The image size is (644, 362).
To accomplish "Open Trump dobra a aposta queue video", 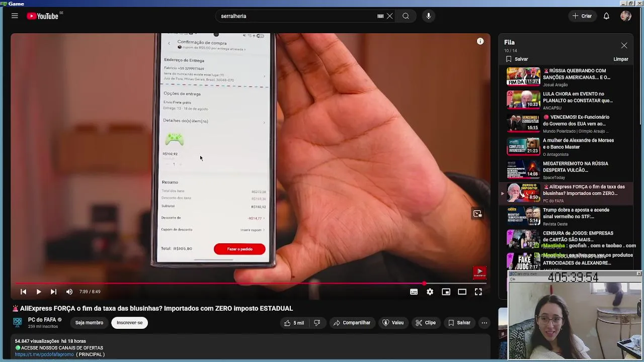I will click(x=567, y=216).
